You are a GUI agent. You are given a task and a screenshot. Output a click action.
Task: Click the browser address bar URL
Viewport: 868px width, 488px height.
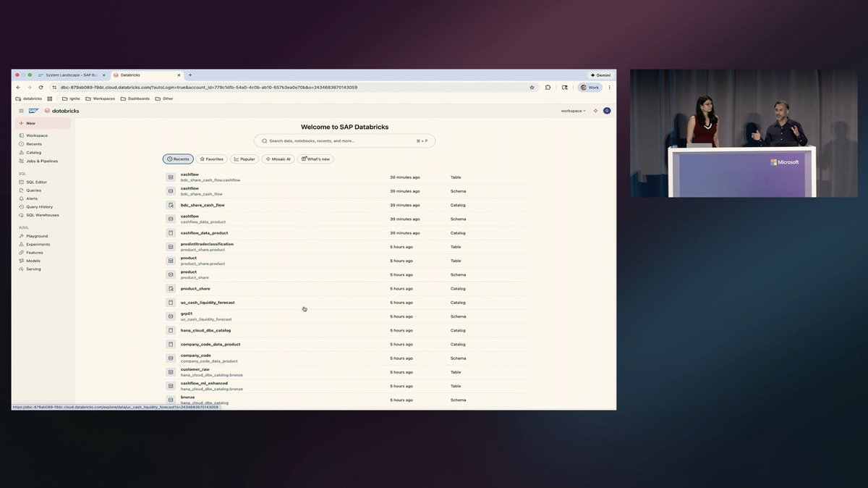(209, 87)
